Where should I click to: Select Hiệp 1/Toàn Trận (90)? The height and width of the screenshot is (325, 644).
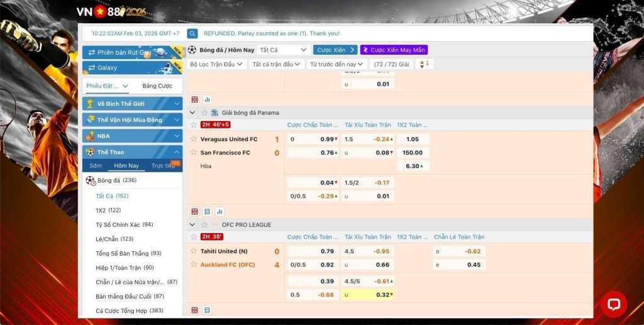point(125,268)
